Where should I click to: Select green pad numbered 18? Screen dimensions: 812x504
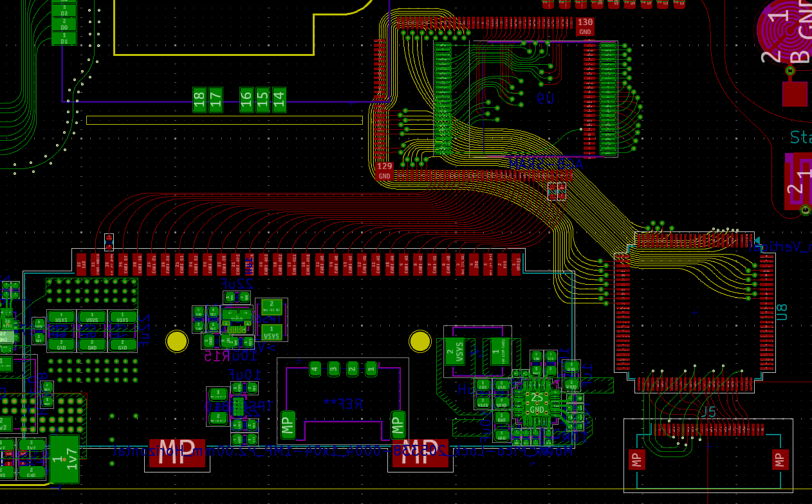pos(199,100)
